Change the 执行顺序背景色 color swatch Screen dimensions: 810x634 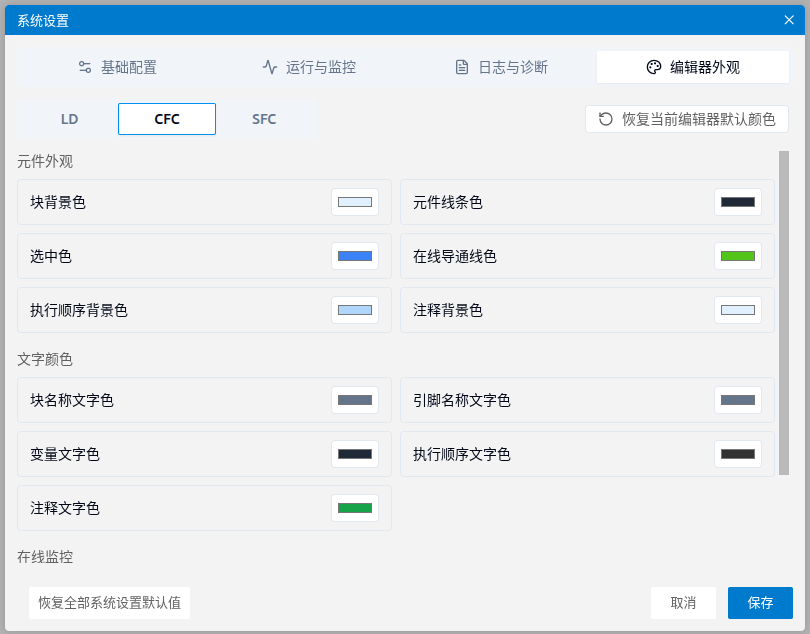[355, 310]
